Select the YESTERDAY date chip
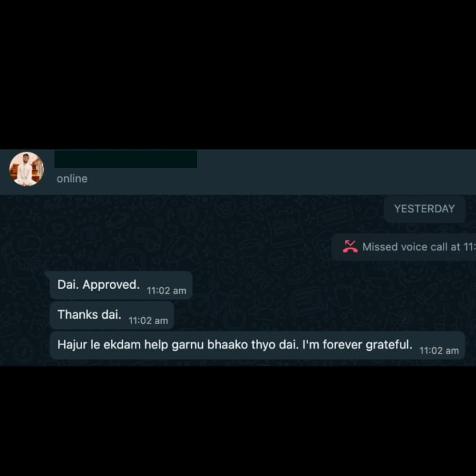Screen dimensions: 476x476 pyautogui.click(x=424, y=209)
